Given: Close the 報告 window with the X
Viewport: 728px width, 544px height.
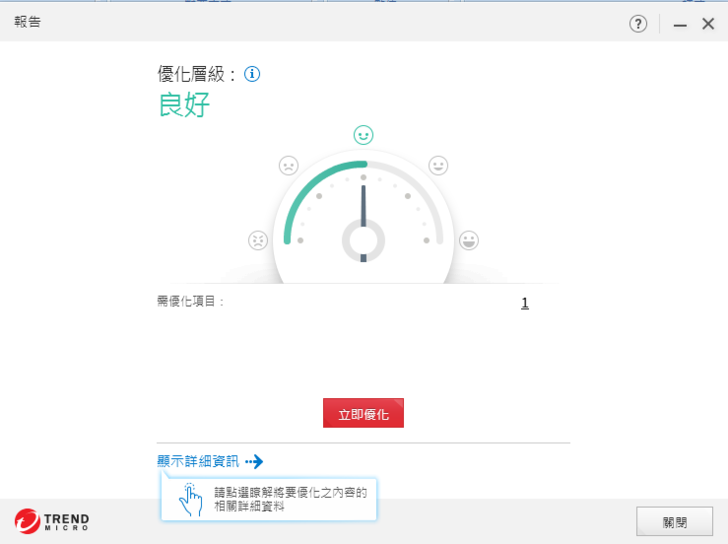Looking at the screenshot, I should (x=708, y=24).
